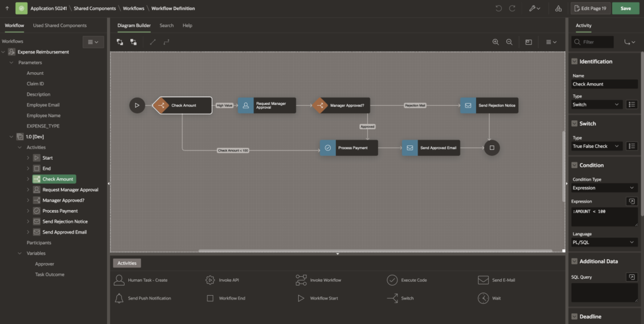The image size is (644, 324).
Task: Open code editor for Expression field
Action: (631, 201)
